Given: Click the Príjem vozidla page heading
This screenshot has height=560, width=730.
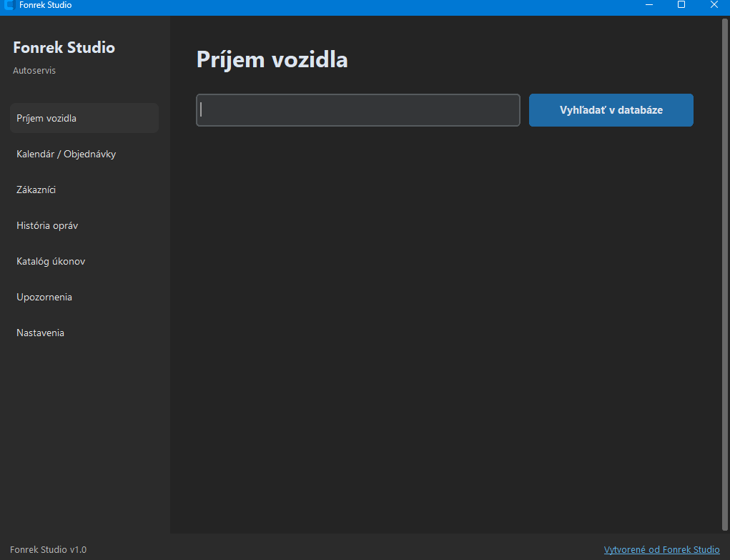Looking at the screenshot, I should pyautogui.click(x=272, y=60).
